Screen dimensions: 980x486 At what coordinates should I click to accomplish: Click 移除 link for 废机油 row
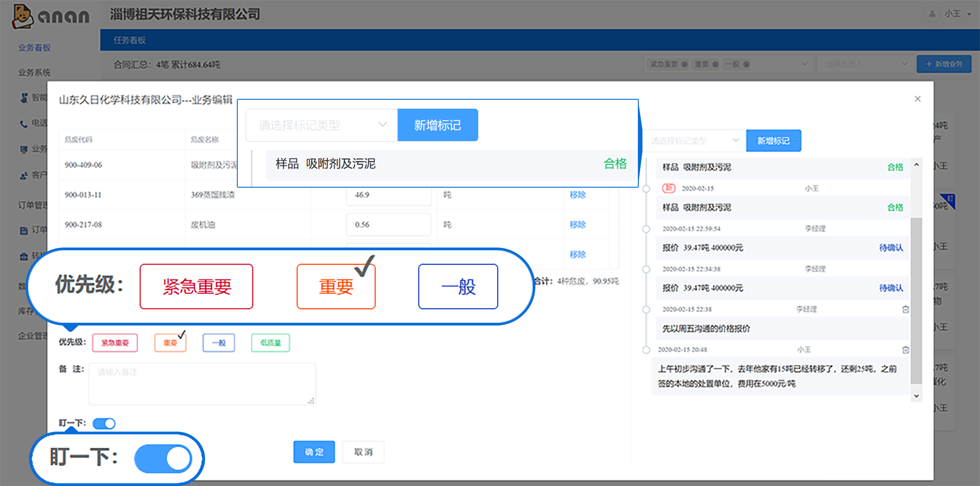click(578, 224)
